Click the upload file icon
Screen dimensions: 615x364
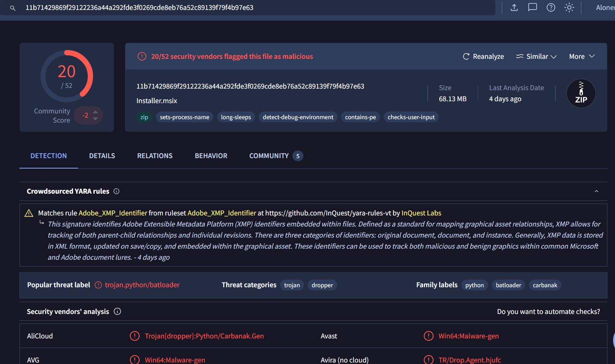pyautogui.click(x=514, y=8)
